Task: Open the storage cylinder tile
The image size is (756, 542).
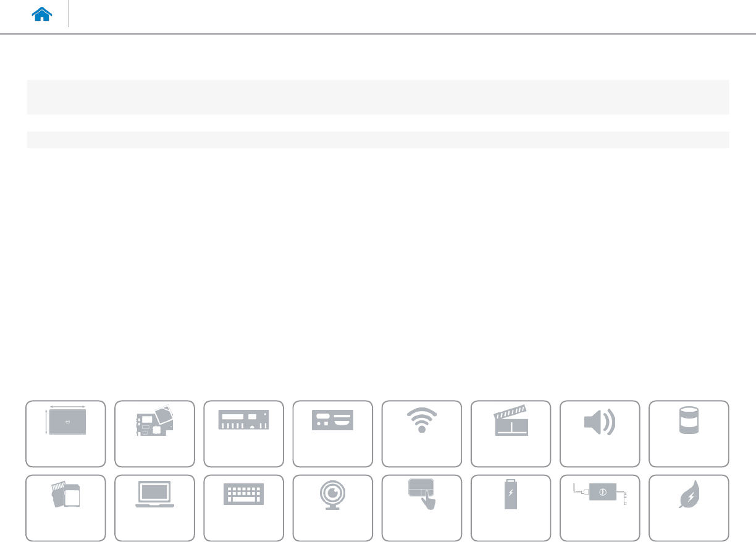Action: [x=689, y=433]
